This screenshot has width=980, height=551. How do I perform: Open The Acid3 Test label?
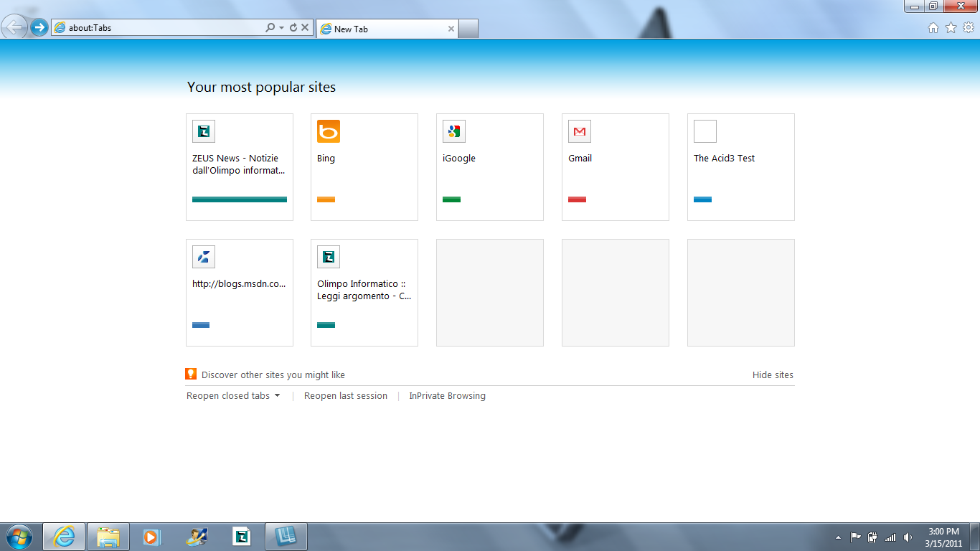point(724,159)
